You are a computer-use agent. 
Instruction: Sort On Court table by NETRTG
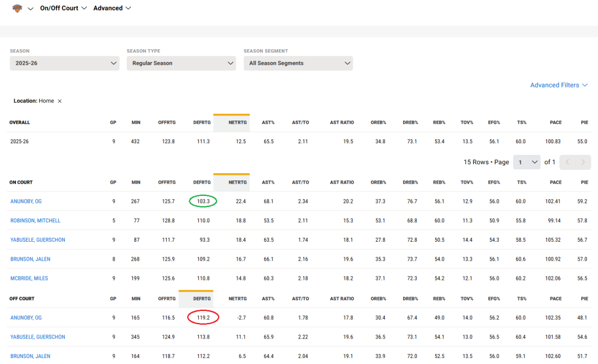[x=237, y=183]
